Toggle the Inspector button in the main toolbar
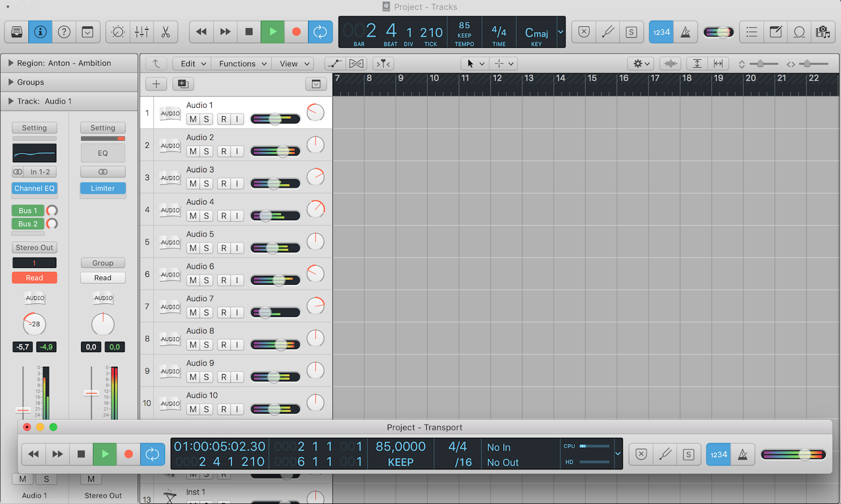The image size is (841, 504). point(40,32)
